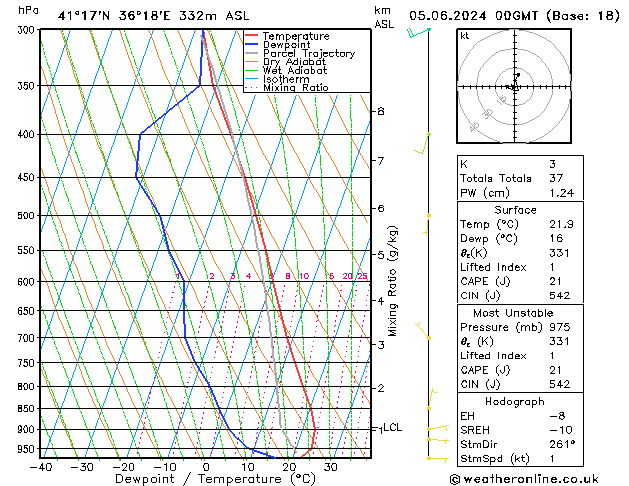Click the Pressure (mb) value 975
The image size is (629, 486).
(560, 327)
